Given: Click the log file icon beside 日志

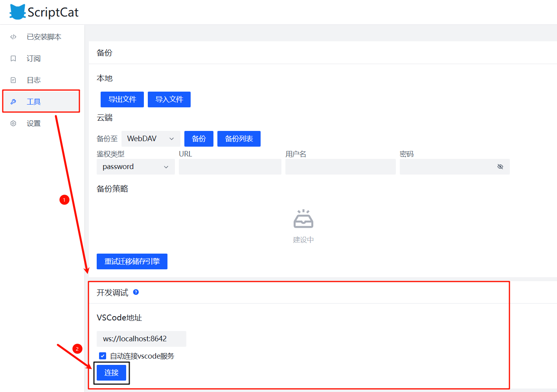Looking at the screenshot, I should [13, 80].
